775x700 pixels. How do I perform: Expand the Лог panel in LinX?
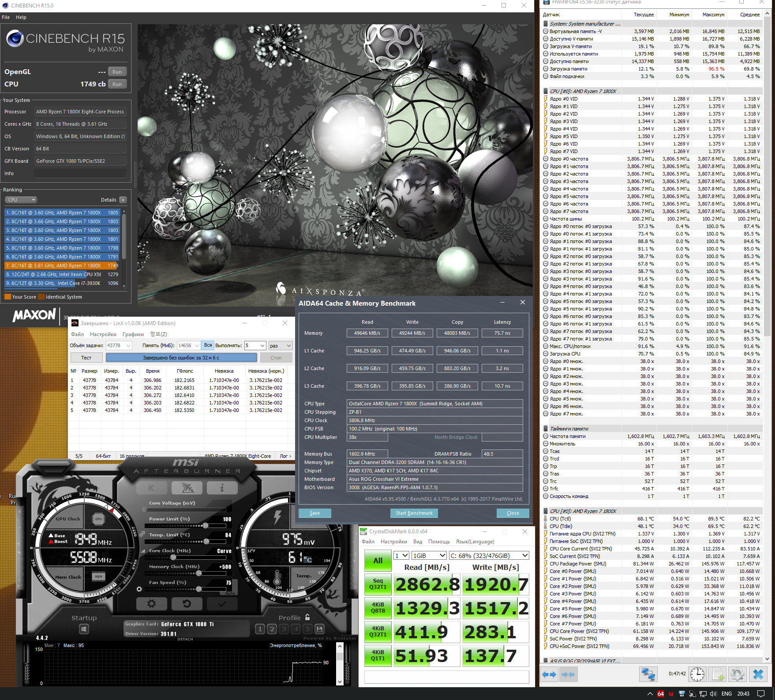[x=286, y=456]
